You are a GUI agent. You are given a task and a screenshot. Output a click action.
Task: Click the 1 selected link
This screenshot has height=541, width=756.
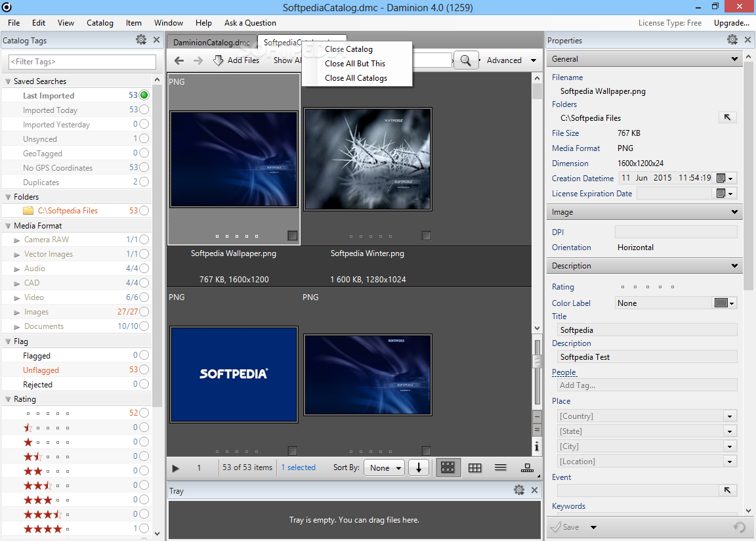pos(298,467)
